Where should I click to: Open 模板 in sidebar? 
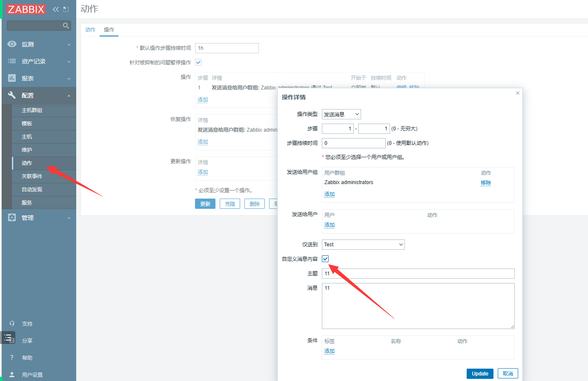(x=44, y=124)
